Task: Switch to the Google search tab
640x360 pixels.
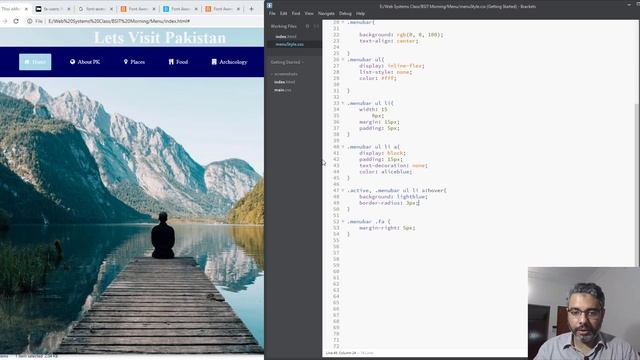Action: (x=95, y=9)
